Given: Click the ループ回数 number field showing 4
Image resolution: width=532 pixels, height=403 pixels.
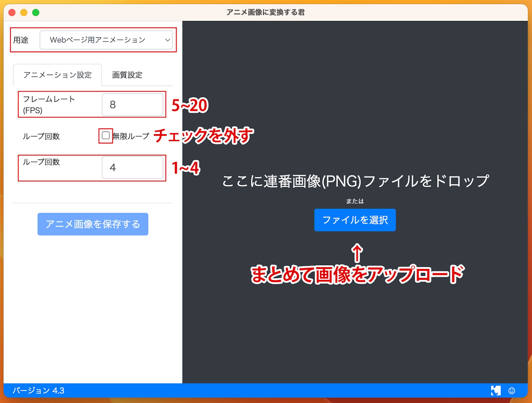Looking at the screenshot, I should click(x=132, y=167).
